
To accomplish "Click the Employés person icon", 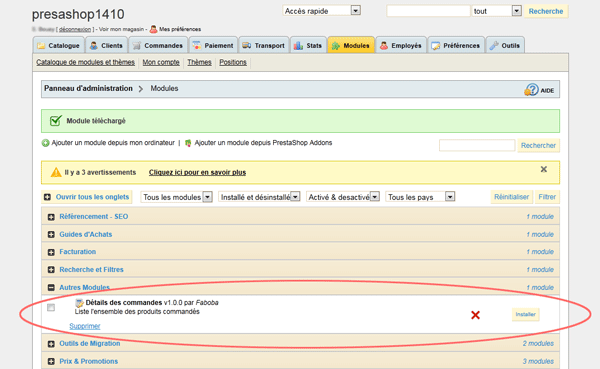I will [x=384, y=46].
